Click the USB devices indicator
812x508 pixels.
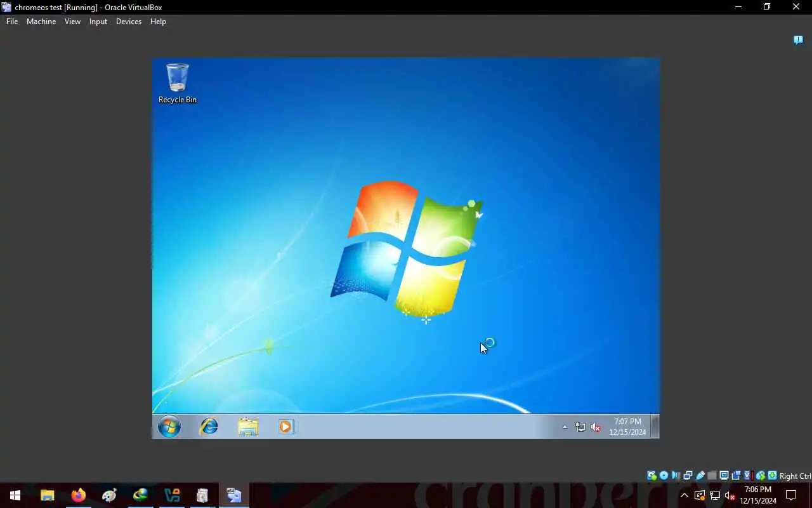click(700, 476)
